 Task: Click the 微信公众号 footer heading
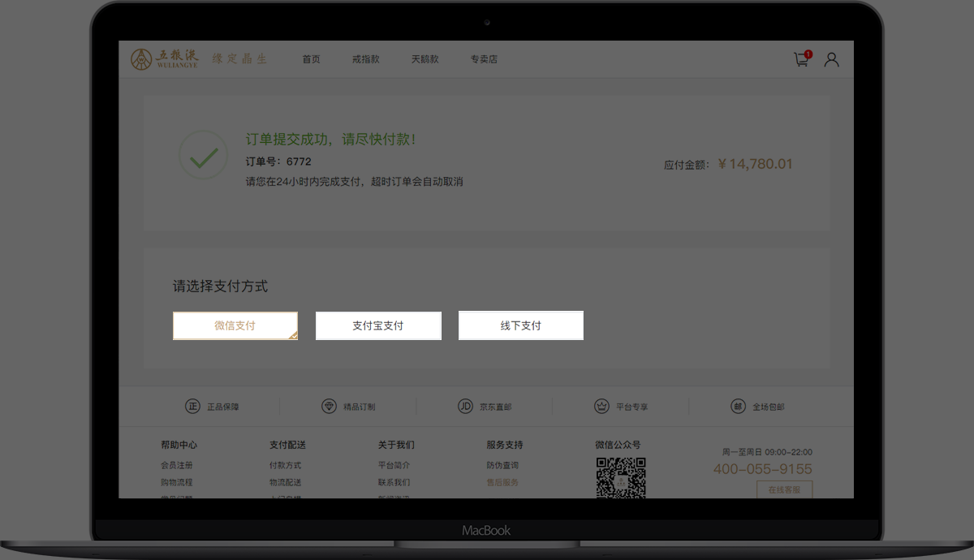pos(618,445)
